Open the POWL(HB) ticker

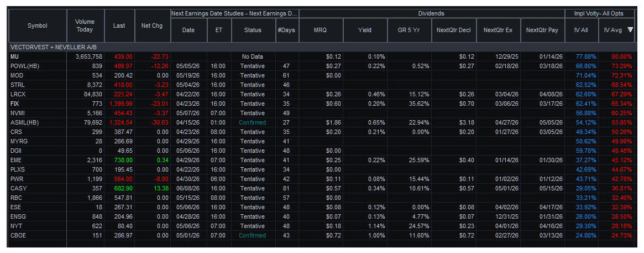(23, 66)
